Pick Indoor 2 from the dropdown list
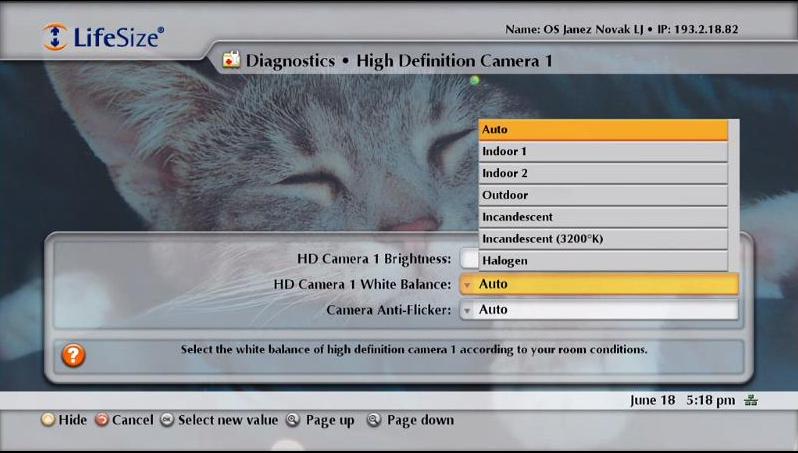Screen dimensions: 798x453 pos(603,174)
